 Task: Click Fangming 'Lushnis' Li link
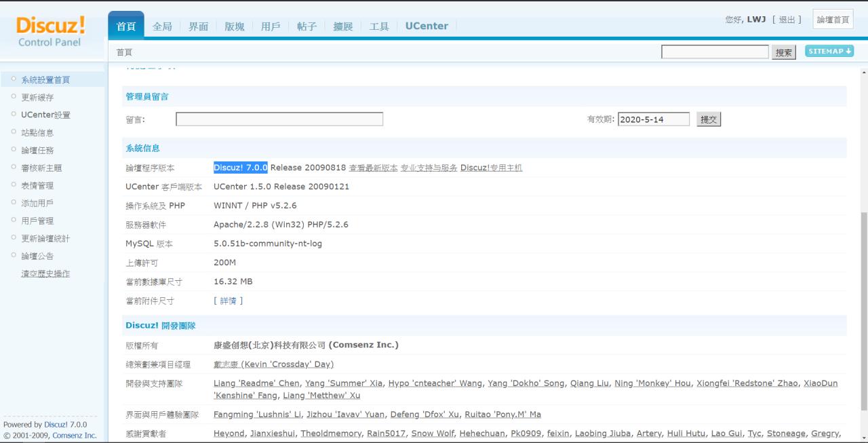coord(257,415)
